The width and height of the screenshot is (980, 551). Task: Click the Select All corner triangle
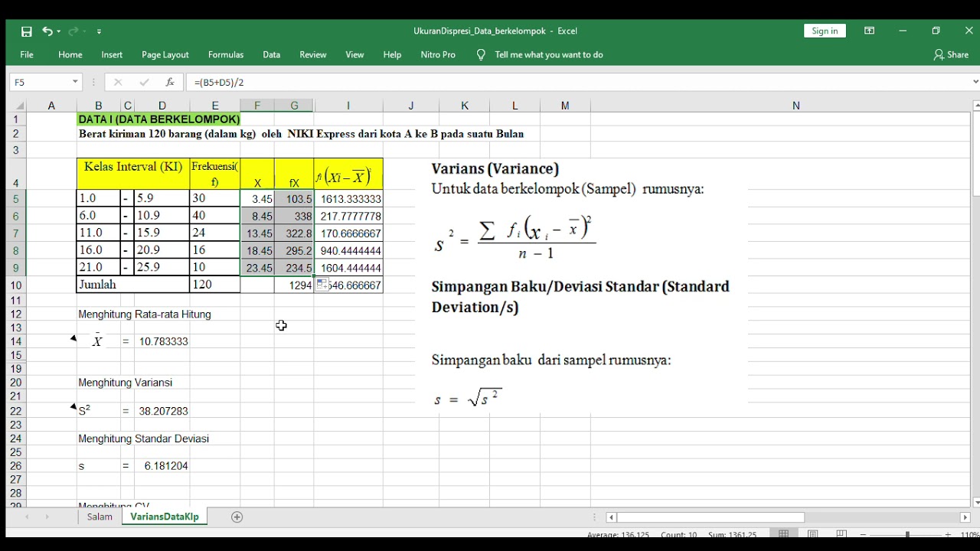[19, 106]
